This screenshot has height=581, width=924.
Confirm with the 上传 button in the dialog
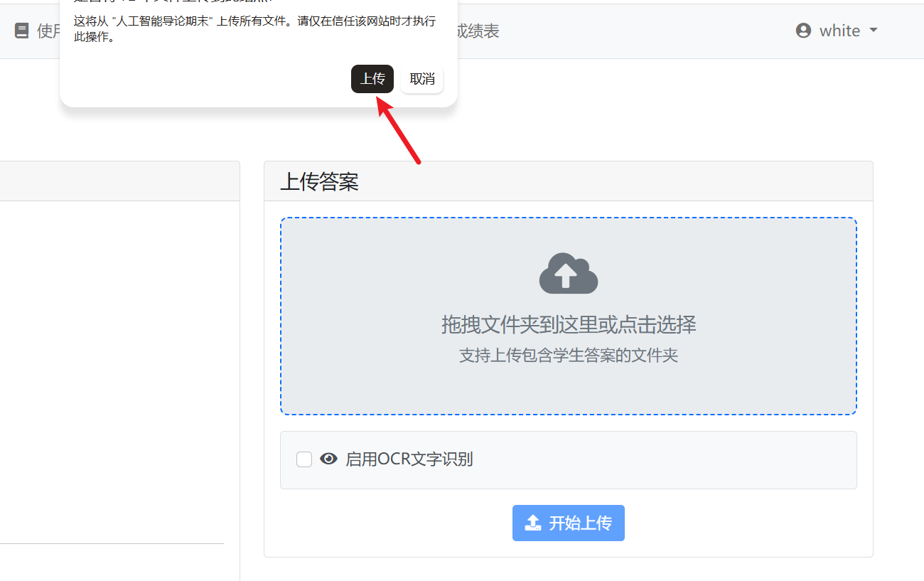[x=372, y=79]
